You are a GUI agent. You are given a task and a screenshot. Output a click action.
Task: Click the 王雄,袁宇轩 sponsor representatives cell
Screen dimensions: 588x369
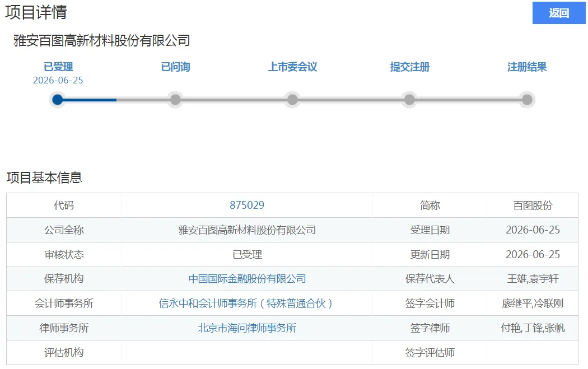533,279
